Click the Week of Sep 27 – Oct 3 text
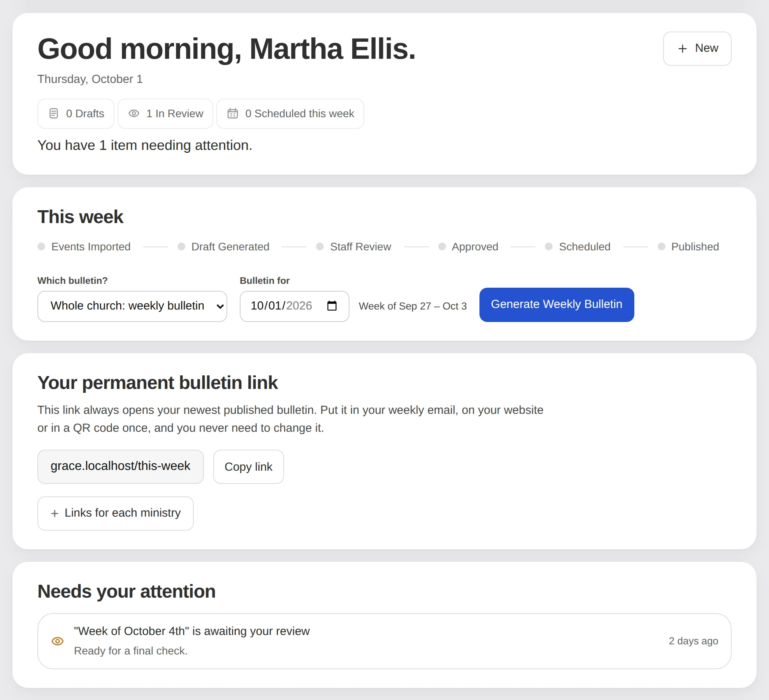The height and width of the screenshot is (700, 769). [413, 306]
